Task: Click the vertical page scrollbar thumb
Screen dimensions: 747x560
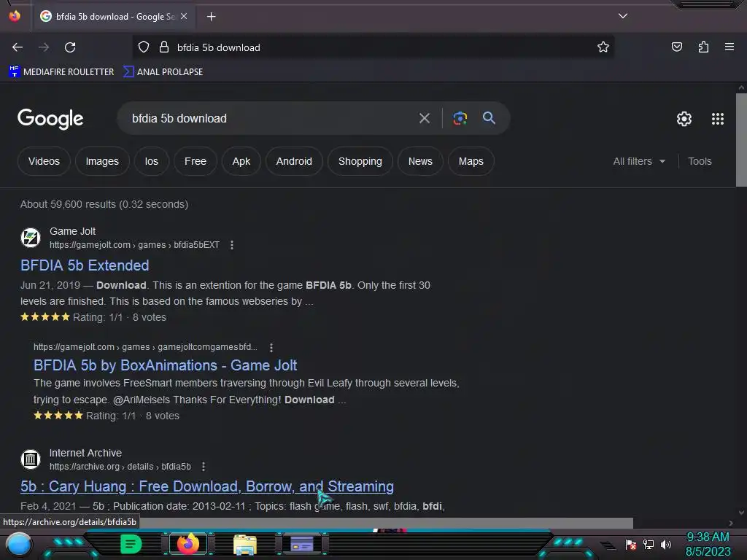Action: point(741,140)
